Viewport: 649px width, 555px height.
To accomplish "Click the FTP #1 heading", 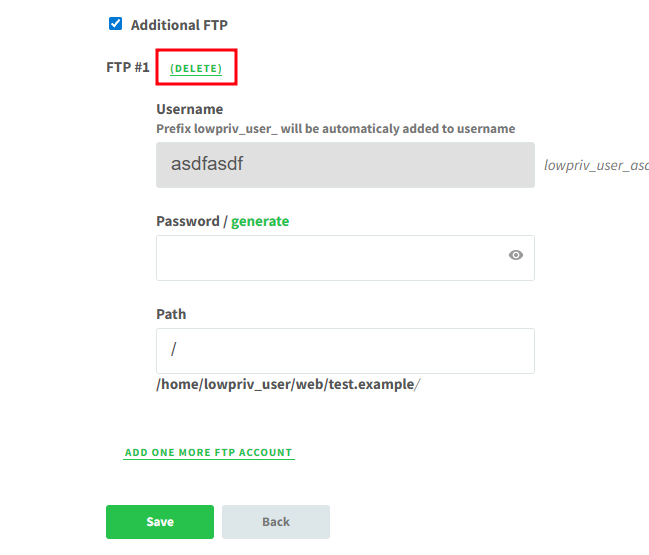I will (127, 67).
